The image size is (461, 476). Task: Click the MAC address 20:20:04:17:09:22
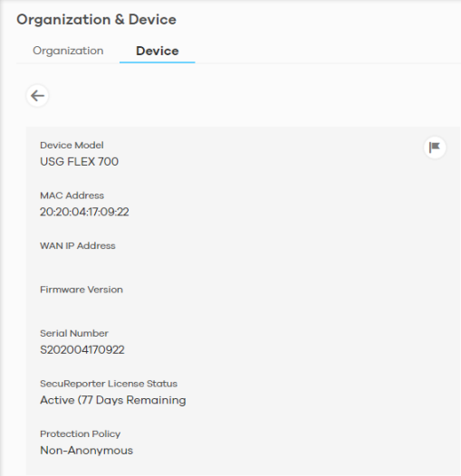(x=84, y=212)
